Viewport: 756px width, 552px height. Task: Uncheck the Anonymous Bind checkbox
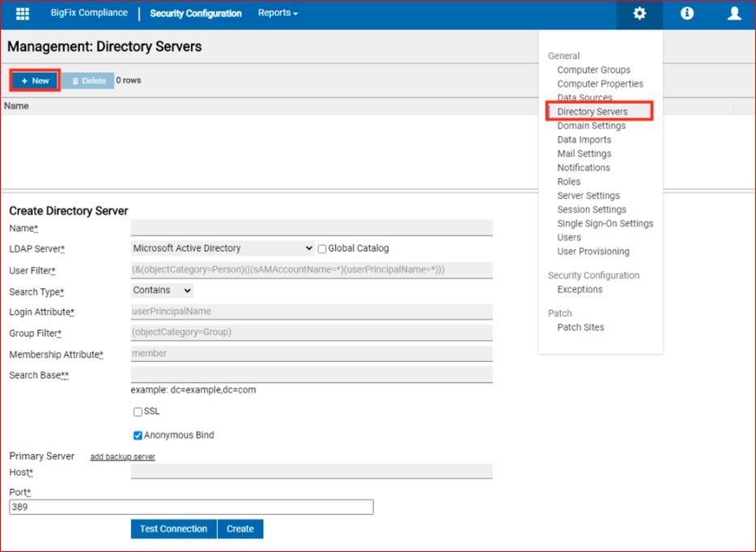pyautogui.click(x=138, y=435)
